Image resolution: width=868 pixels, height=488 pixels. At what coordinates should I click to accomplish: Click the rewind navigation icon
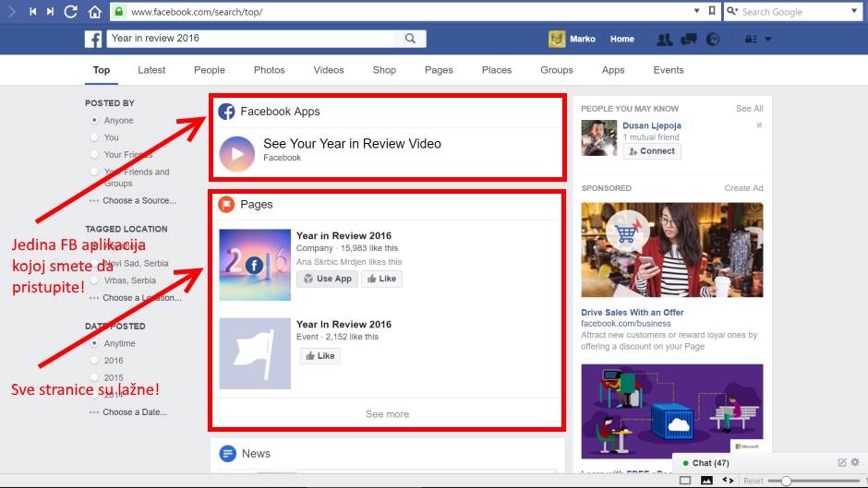pyautogui.click(x=32, y=11)
